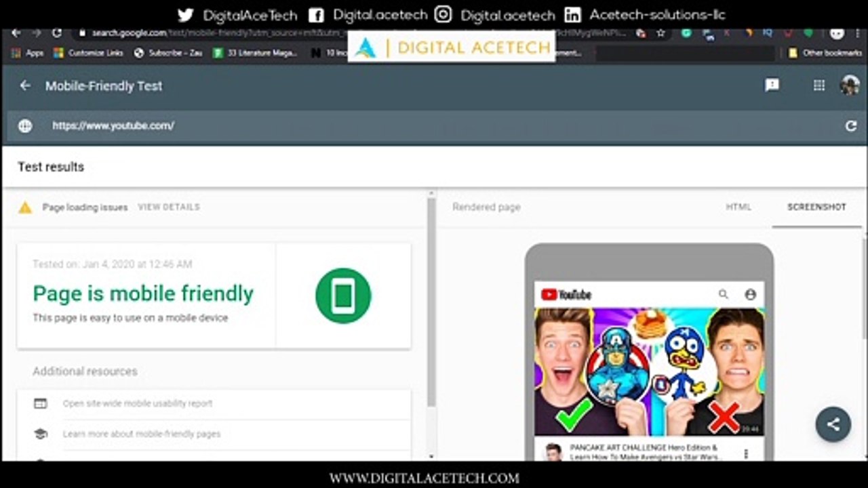The image size is (868, 488).
Task: Click the Mobile-Friendly Test title
Action: 104,85
